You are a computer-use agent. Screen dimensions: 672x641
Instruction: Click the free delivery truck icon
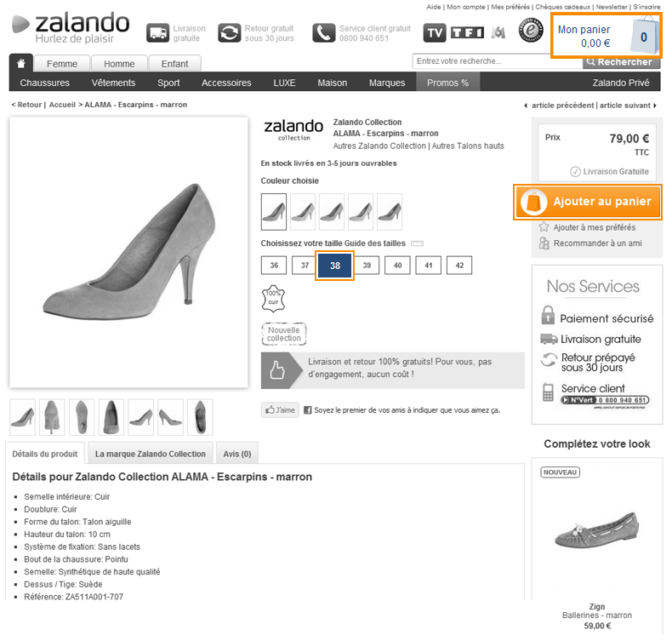(x=157, y=33)
